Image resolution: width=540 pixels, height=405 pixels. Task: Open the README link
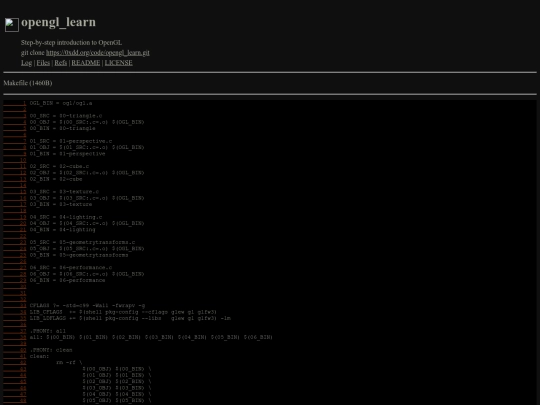86,63
